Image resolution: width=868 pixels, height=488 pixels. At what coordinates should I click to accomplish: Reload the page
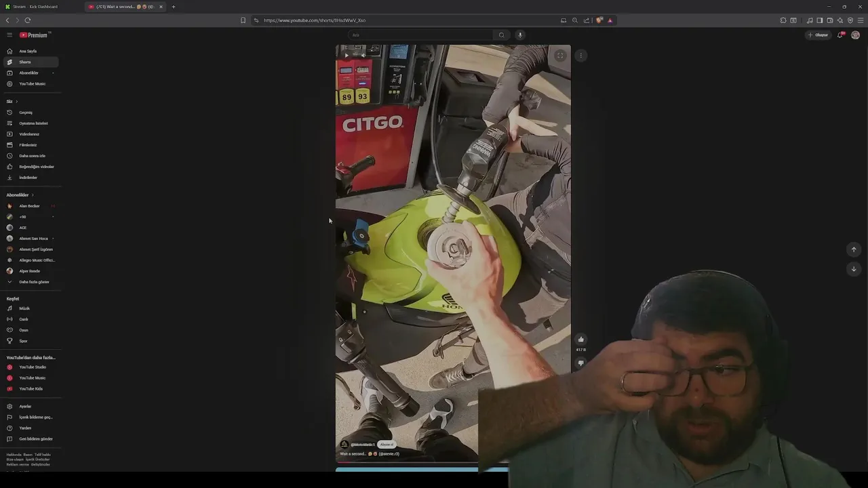[28, 20]
